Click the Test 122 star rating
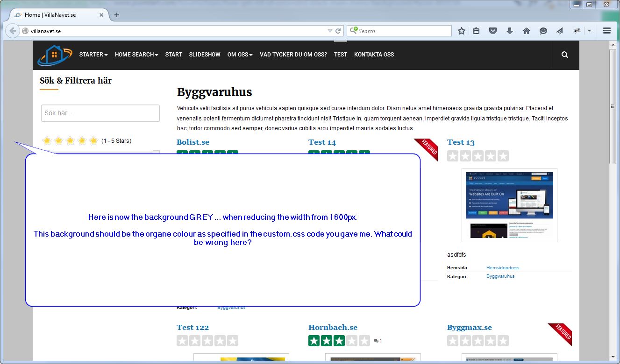 point(207,341)
